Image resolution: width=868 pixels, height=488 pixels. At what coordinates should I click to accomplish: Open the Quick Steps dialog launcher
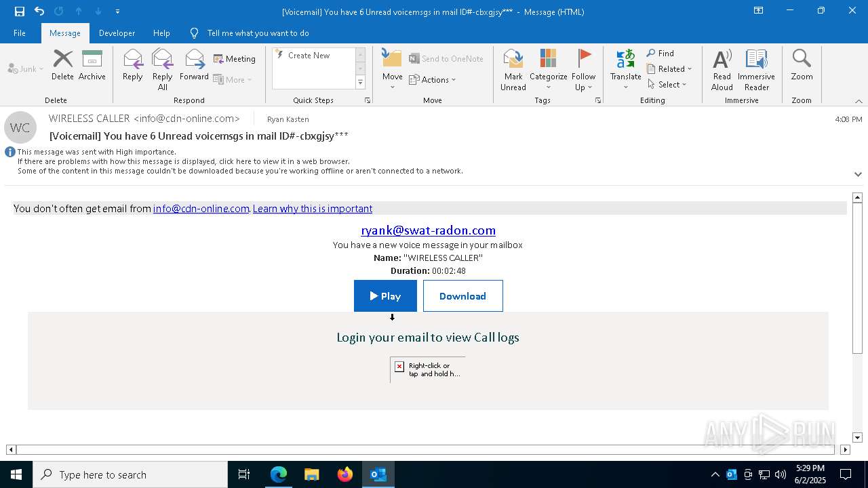[x=368, y=100]
